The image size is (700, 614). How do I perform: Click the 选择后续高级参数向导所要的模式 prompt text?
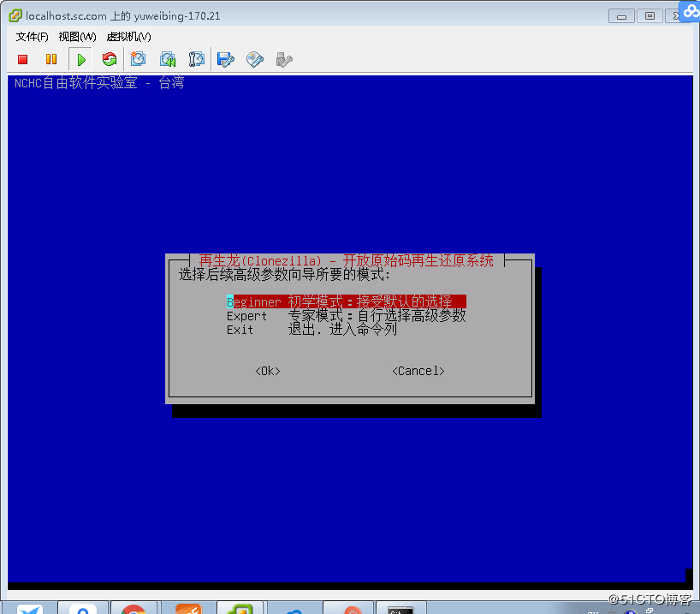coord(285,274)
